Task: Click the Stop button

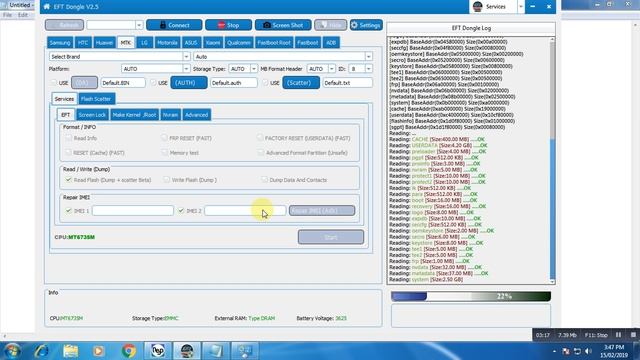Action: click(228, 25)
